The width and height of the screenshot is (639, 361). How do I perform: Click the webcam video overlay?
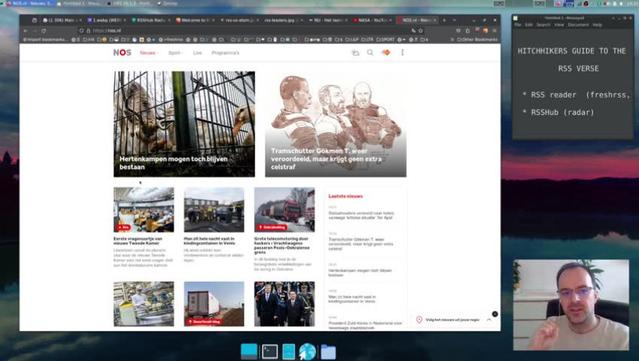(x=571, y=305)
